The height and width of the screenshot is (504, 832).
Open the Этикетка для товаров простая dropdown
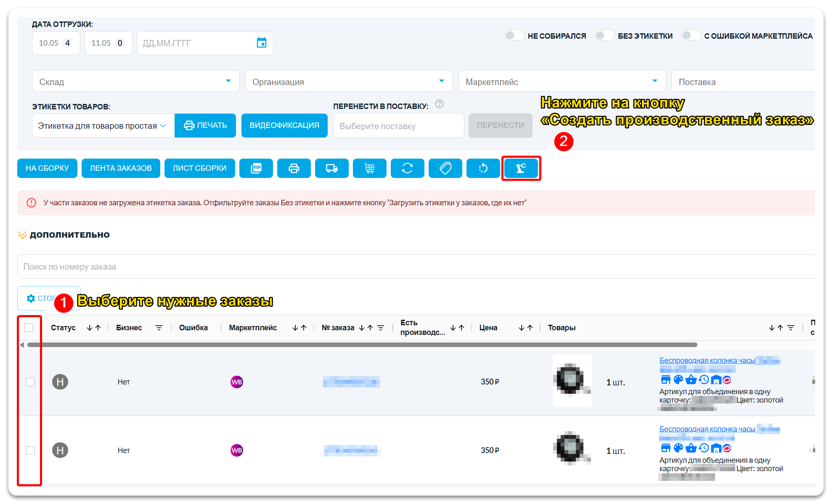click(103, 125)
